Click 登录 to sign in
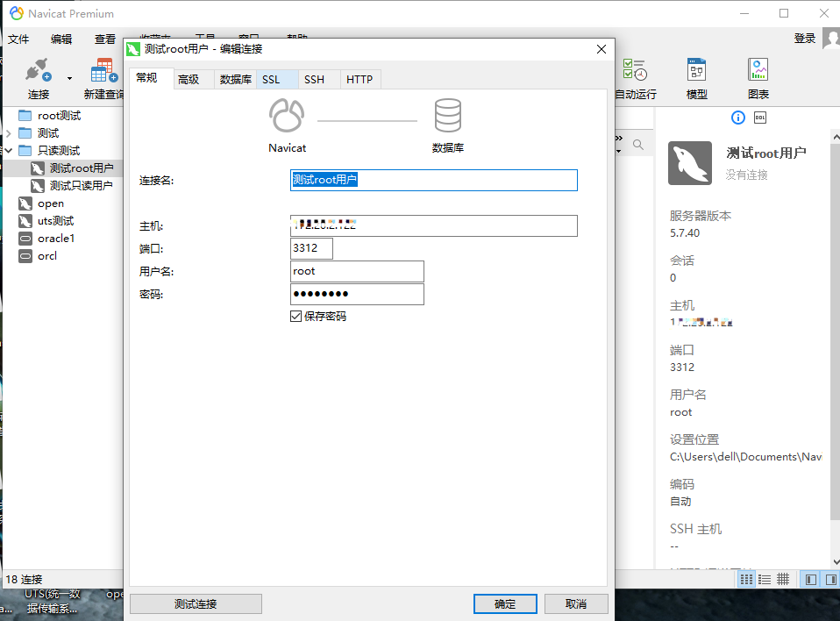This screenshot has width=840, height=621. [805, 39]
